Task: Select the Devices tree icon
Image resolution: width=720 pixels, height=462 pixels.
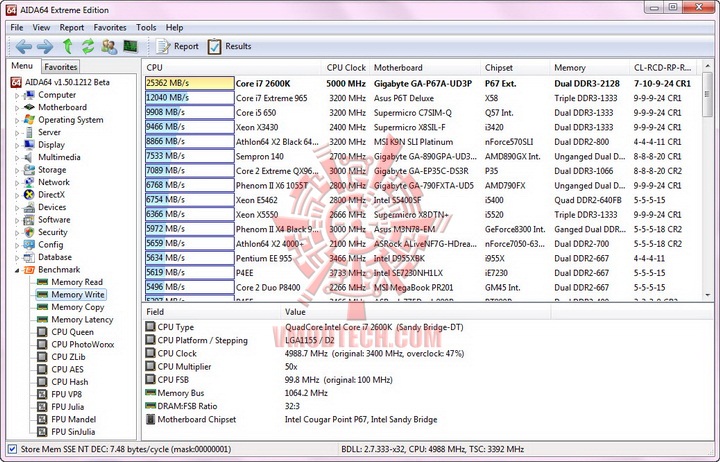Action: click(29, 208)
